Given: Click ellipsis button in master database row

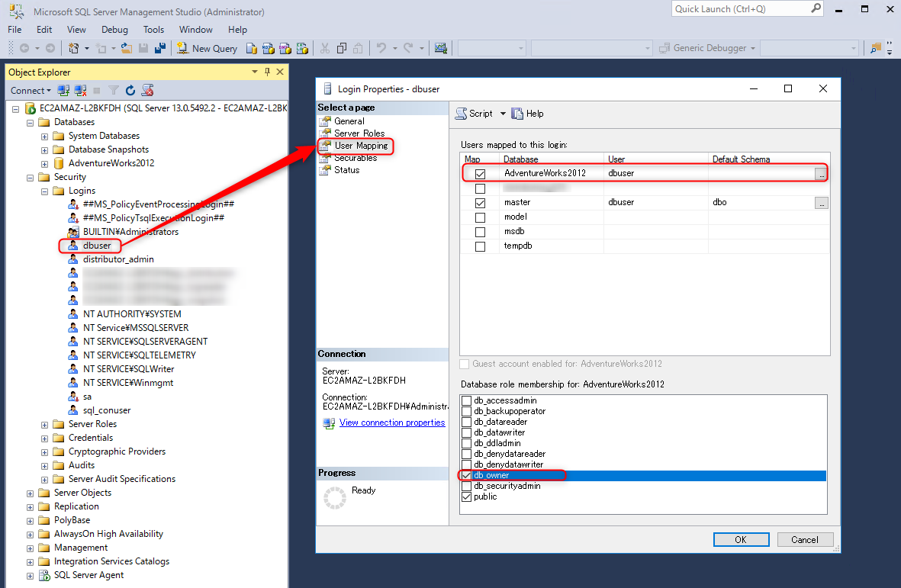Looking at the screenshot, I should (x=821, y=203).
